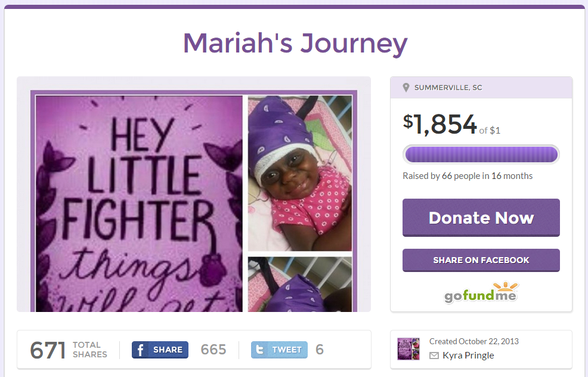588x377 pixels.
Task: Click the Mariah's Journey title
Action: (295, 44)
